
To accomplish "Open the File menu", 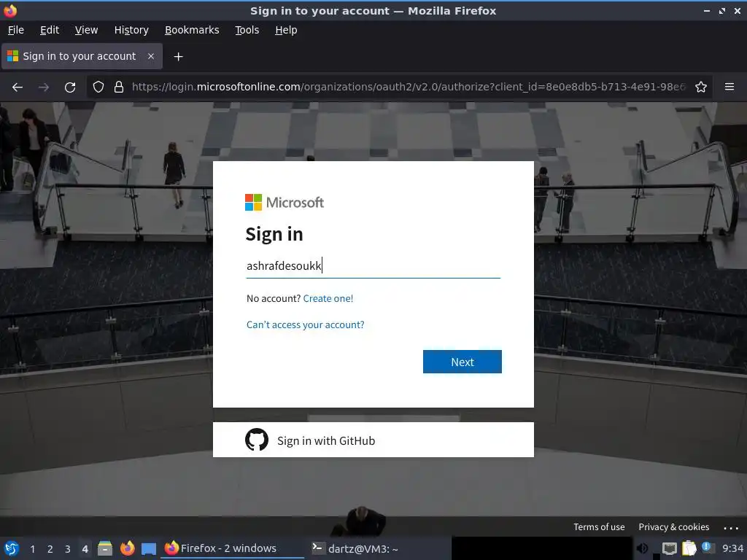I will tap(16, 30).
